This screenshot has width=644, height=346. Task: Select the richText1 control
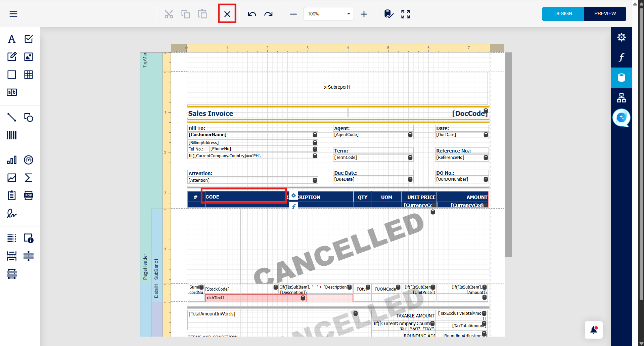click(256, 298)
